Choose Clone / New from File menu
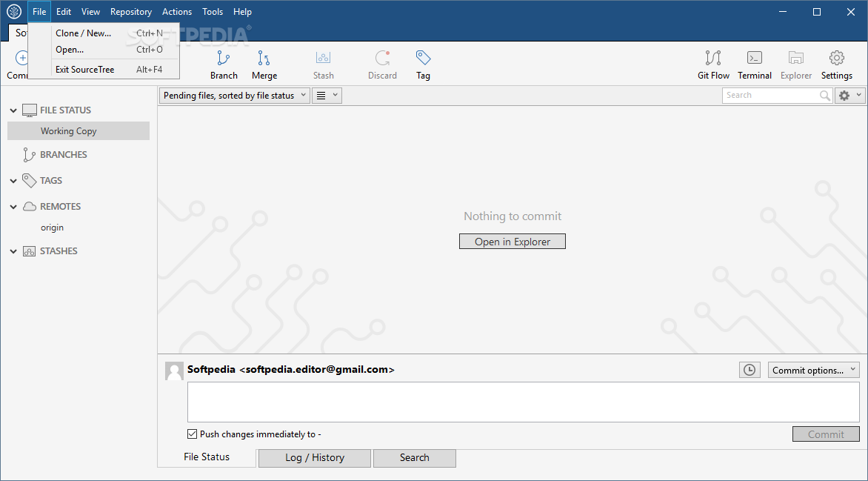The width and height of the screenshot is (868, 481). [104, 33]
